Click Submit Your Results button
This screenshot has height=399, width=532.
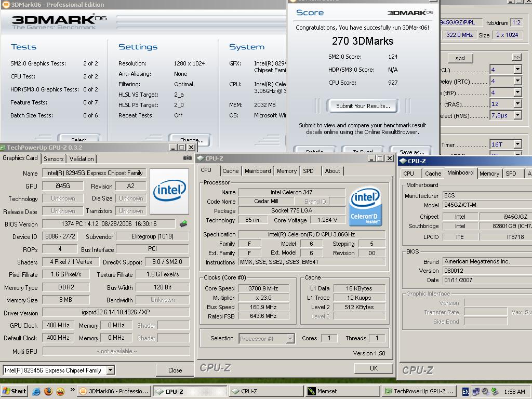(363, 106)
